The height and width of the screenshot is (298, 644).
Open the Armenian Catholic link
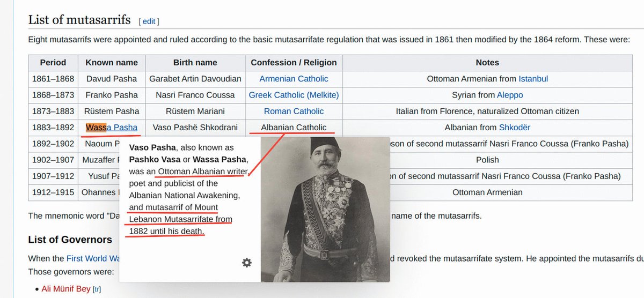[x=294, y=79]
